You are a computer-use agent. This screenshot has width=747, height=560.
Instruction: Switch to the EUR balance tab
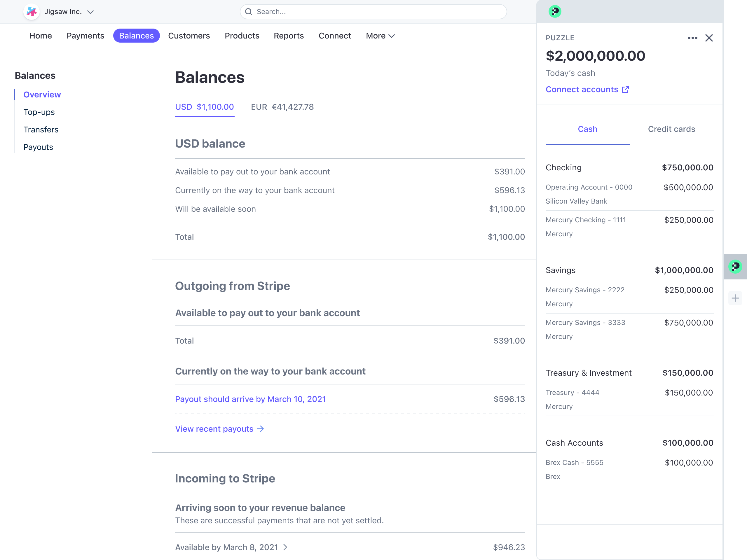[282, 107]
